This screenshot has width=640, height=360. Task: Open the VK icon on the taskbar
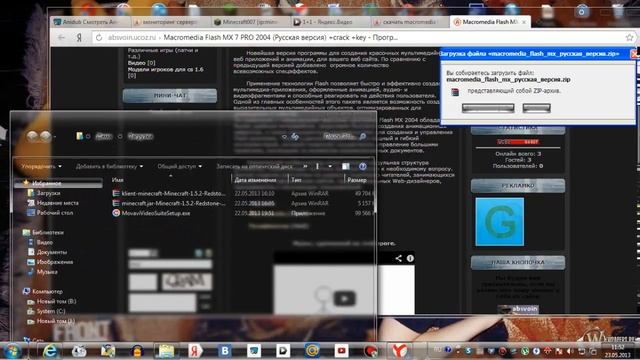224,351
